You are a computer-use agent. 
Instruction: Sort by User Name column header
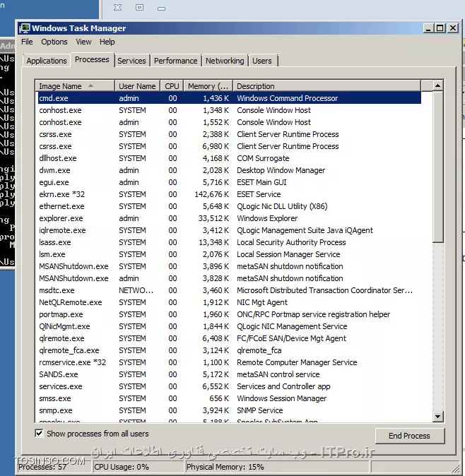tap(138, 86)
